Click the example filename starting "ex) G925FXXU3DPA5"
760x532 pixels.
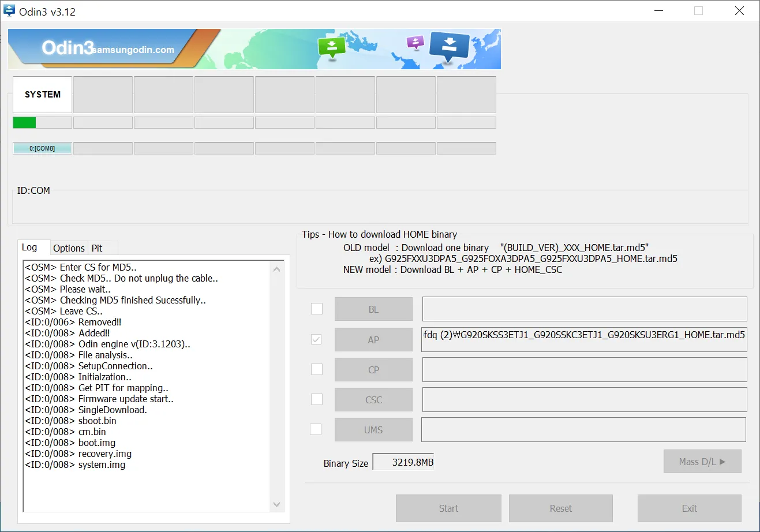(x=523, y=258)
